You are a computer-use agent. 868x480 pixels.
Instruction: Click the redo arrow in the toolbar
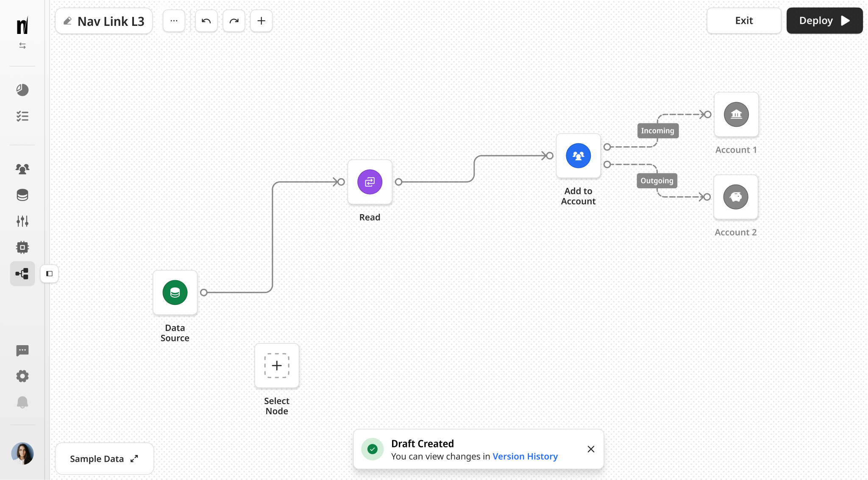click(234, 20)
